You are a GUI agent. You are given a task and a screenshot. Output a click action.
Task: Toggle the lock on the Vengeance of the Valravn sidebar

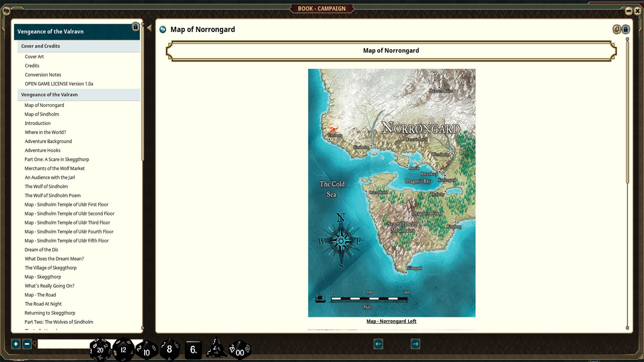click(136, 26)
